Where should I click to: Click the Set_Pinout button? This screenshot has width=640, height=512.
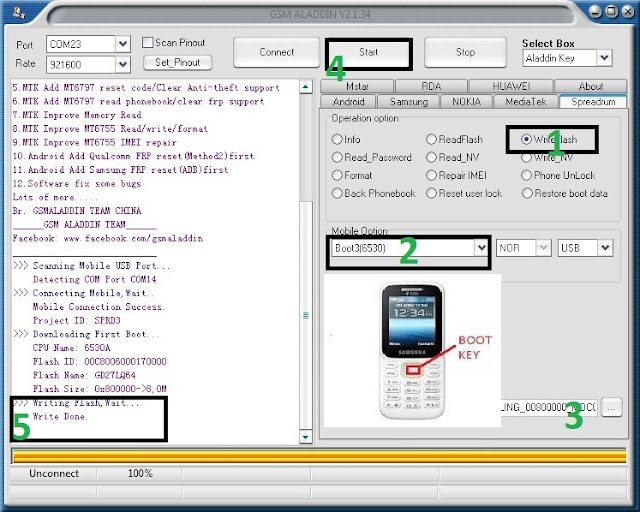178,62
